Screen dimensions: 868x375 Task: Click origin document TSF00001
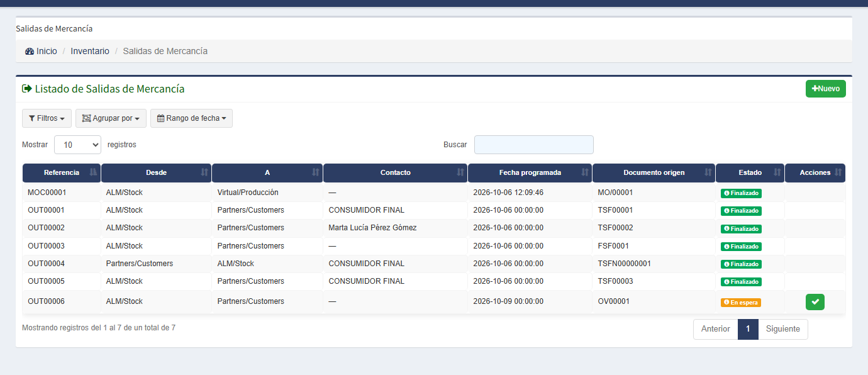coord(616,210)
